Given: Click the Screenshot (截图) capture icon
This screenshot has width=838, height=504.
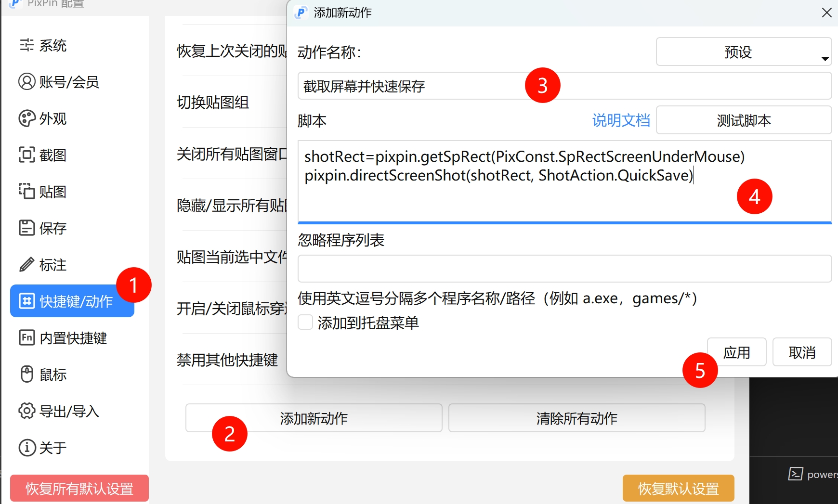Looking at the screenshot, I should (x=26, y=155).
